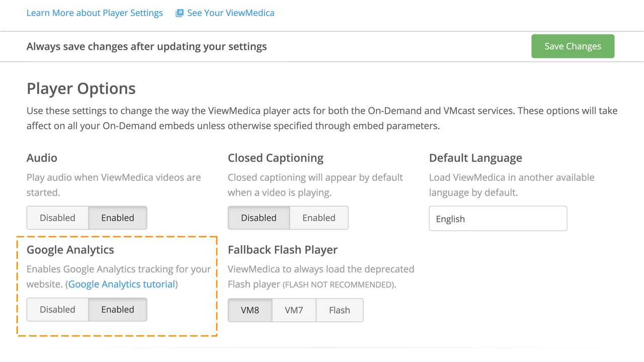Viewport: 644px width, 362px height.
Task: Select VM8 as fallback player
Action: [x=250, y=310]
